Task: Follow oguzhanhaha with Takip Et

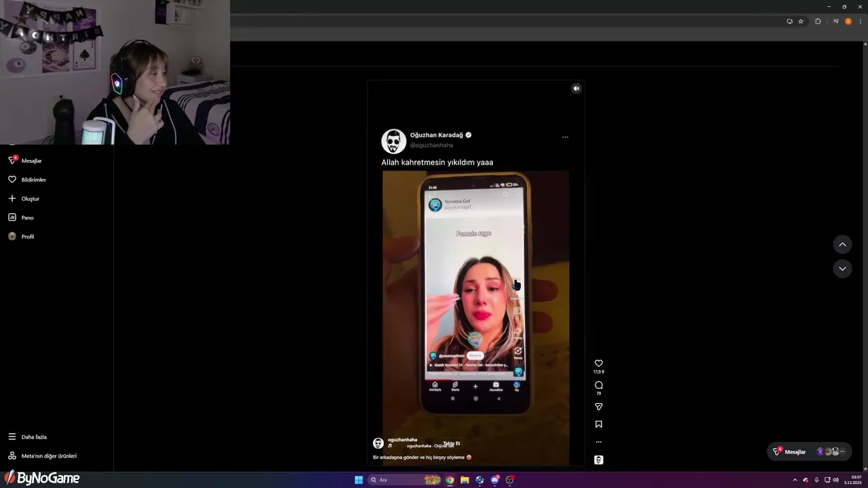Action: (x=452, y=443)
